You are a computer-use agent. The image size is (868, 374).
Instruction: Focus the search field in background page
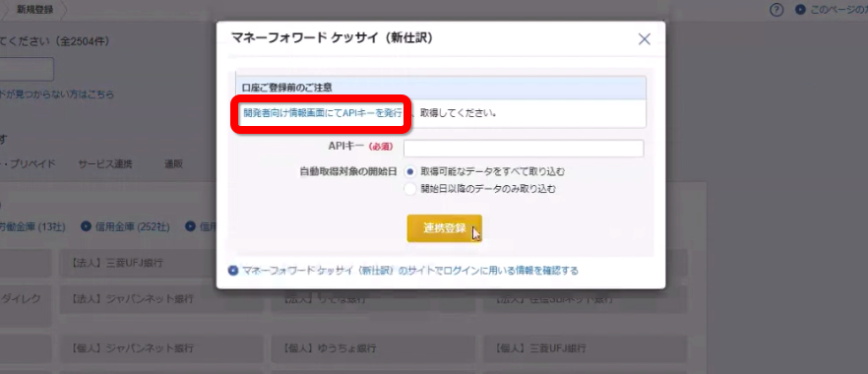[27, 69]
